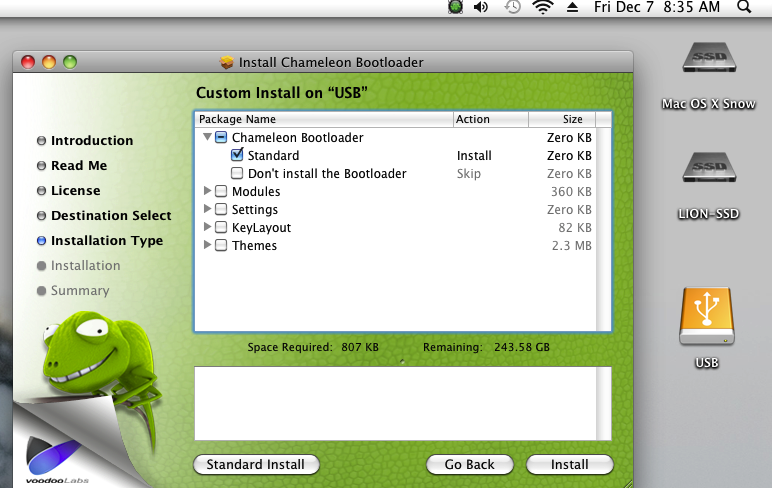772x488 pixels.
Task: Collapse the Chameleon Bootloader tree group
Action: pyautogui.click(x=207, y=137)
